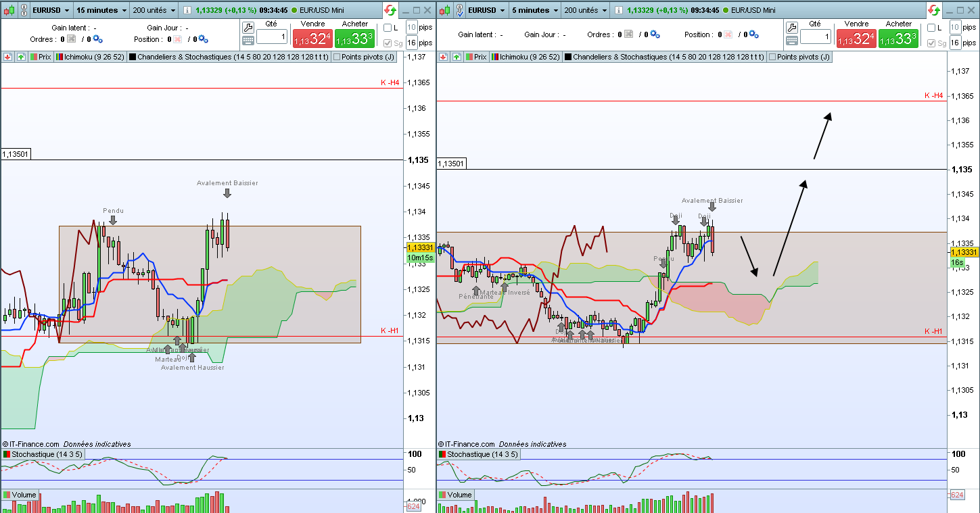Open the 5 minutes timeframe dropdown
The image size is (980, 513).
coord(534,10)
